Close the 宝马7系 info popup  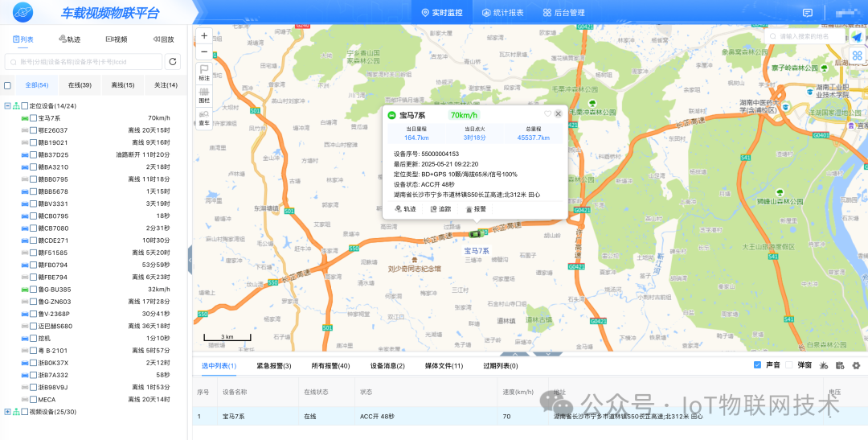click(558, 113)
